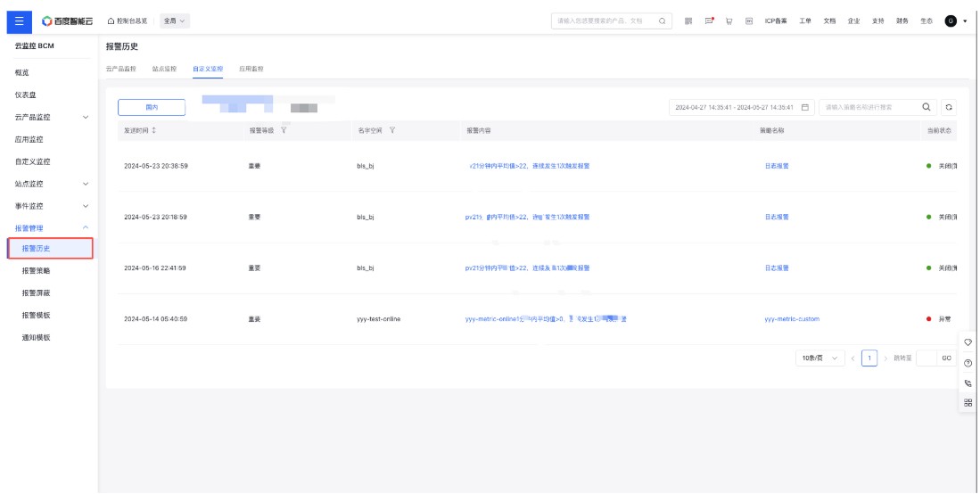Open yyy-metric-custom policy link
Screen dimensions: 980x494
[792, 319]
